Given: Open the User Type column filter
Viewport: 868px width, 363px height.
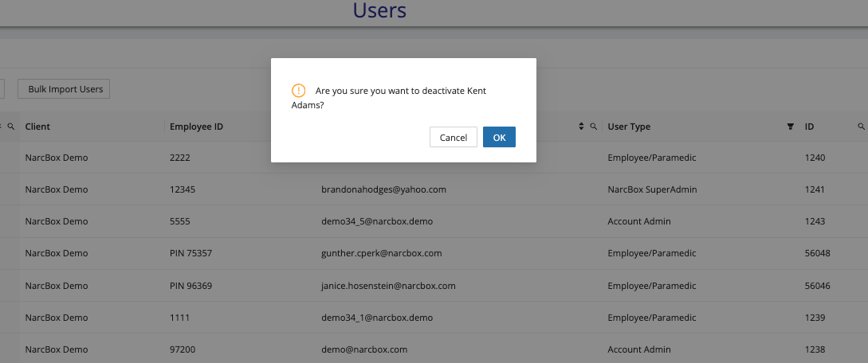Looking at the screenshot, I should tap(790, 127).
